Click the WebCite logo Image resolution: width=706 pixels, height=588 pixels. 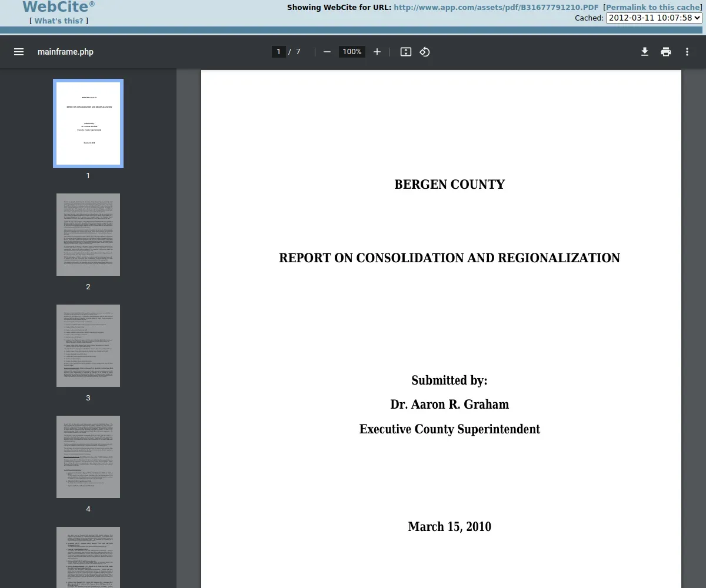coord(58,7)
